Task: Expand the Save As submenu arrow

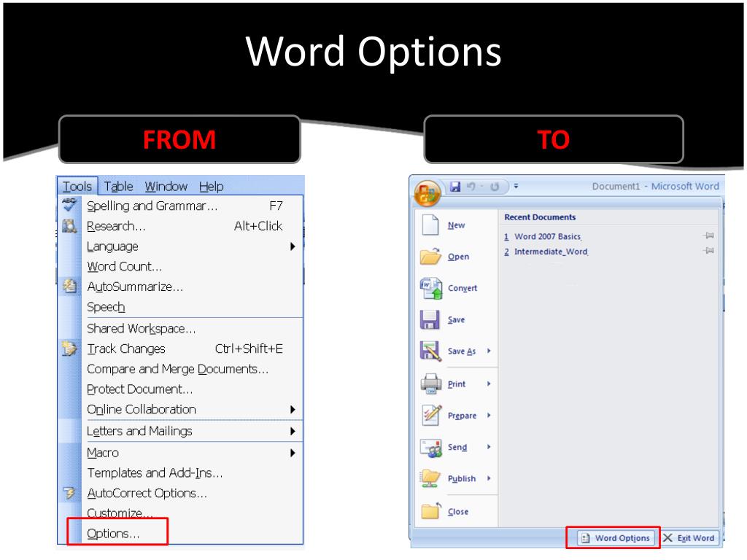Action: pos(489,351)
